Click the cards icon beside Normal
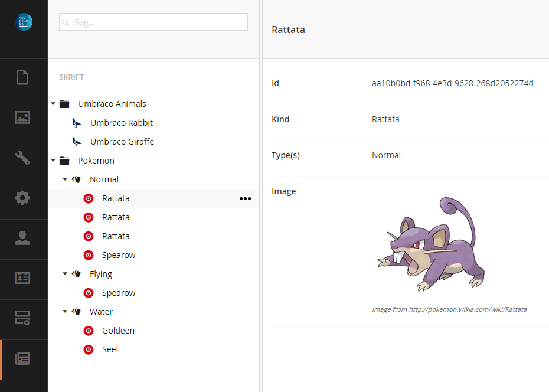The width and height of the screenshot is (549, 392). [76, 179]
